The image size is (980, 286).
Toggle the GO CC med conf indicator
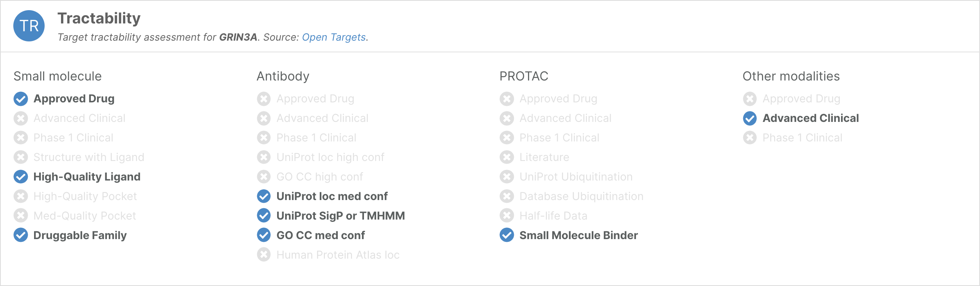[264, 235]
